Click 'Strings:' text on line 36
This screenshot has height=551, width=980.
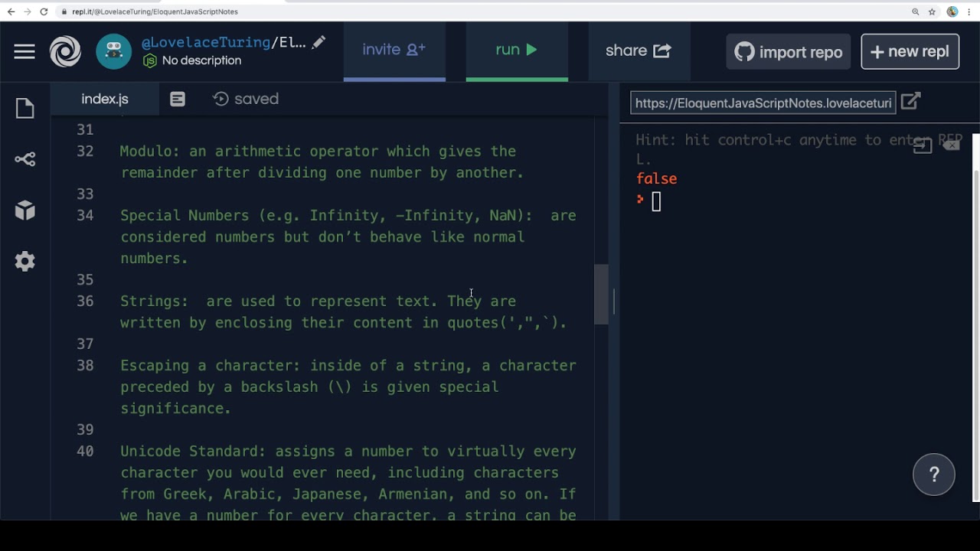point(155,301)
